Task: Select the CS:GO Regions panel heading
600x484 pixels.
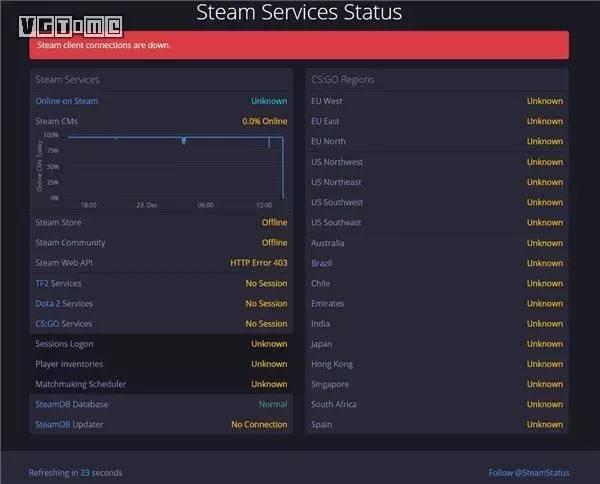Action: (343, 80)
